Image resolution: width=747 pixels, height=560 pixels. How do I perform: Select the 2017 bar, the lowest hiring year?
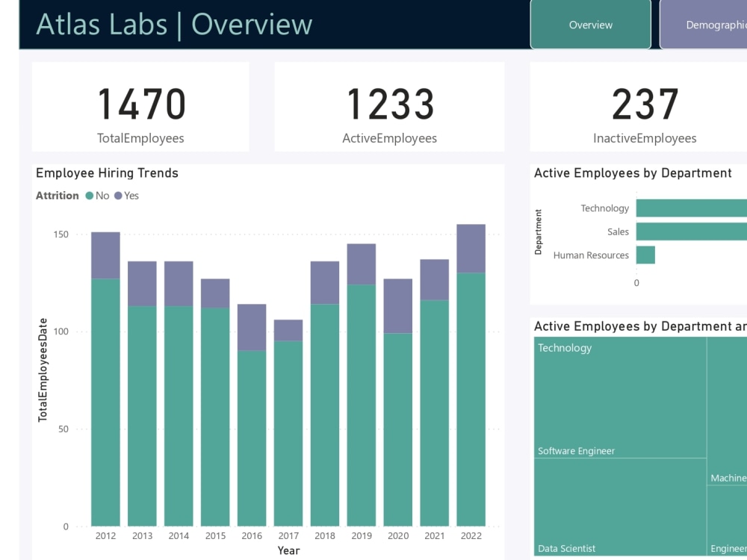tap(288, 418)
